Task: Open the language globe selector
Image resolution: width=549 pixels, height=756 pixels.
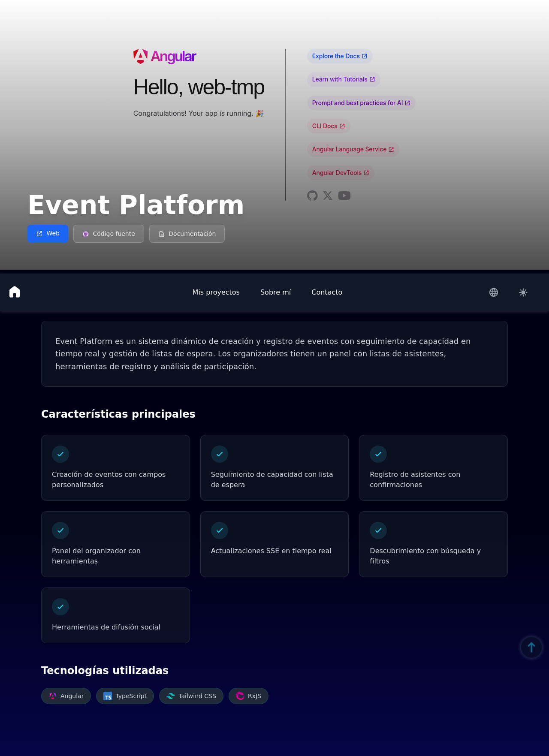Action: click(494, 292)
